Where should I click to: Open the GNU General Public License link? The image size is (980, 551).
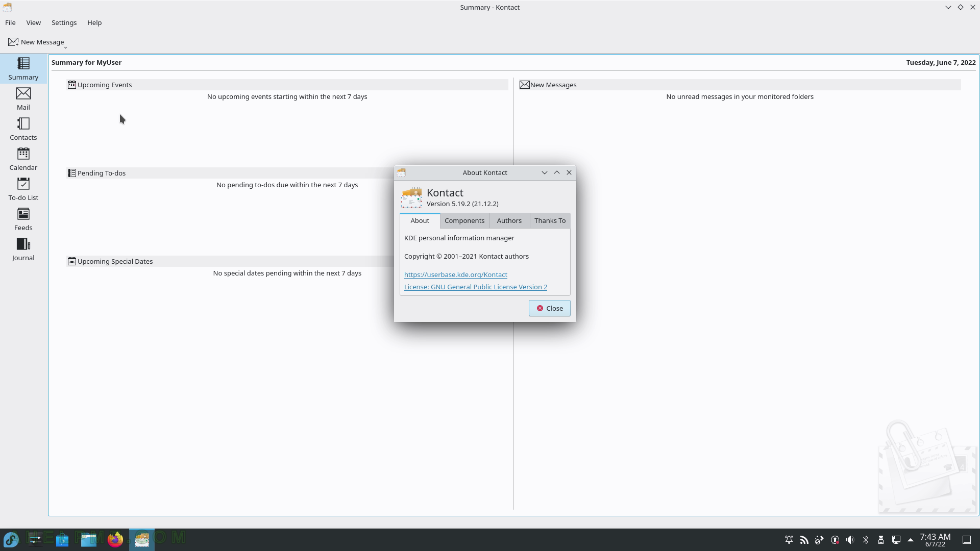[476, 287]
